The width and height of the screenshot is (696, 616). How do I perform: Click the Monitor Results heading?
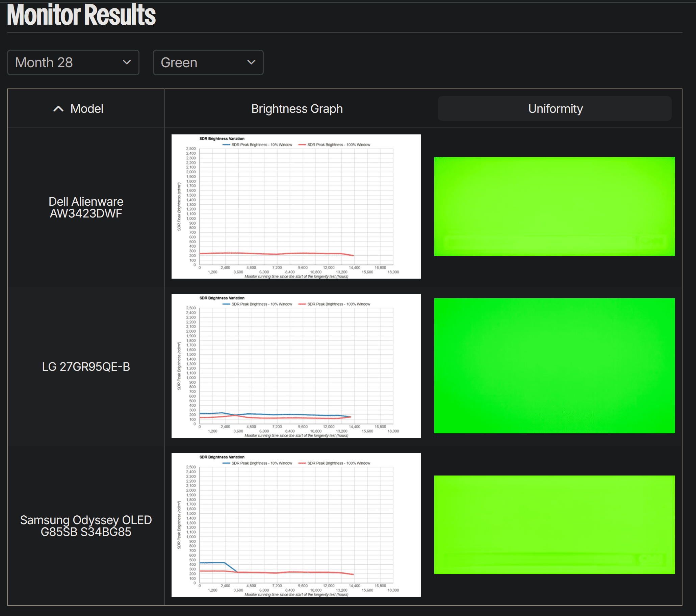[81, 15]
